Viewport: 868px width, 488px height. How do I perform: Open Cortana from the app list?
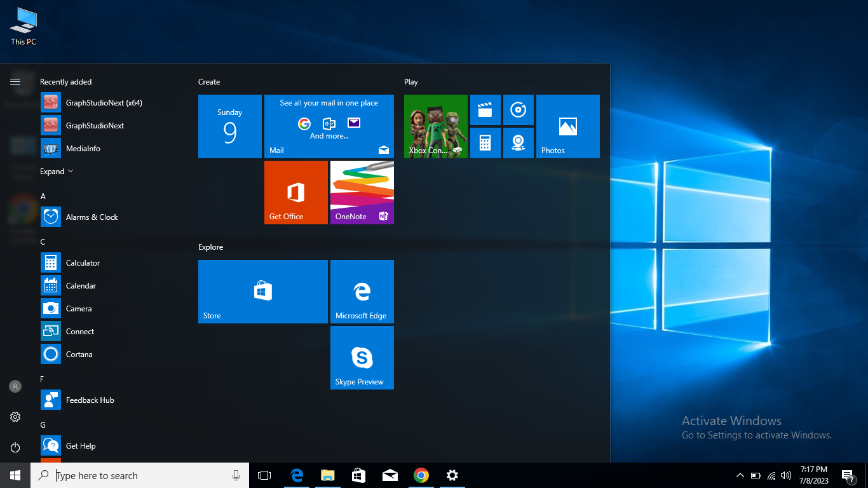tap(108, 354)
